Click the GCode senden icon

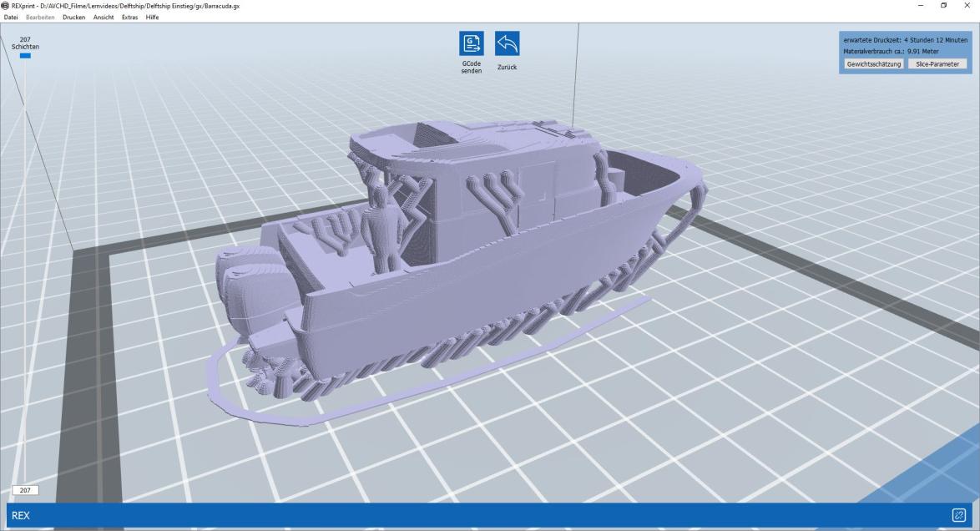pyautogui.click(x=471, y=45)
